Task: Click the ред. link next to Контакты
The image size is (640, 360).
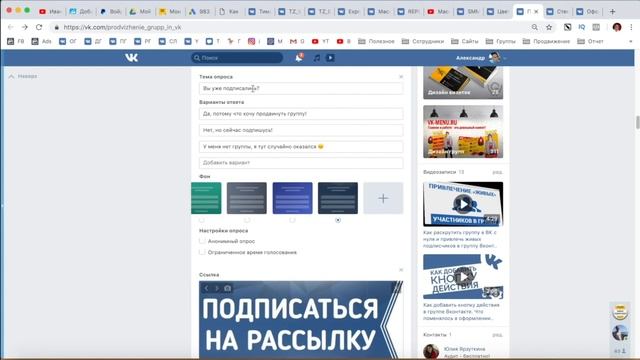Action: (x=497, y=335)
